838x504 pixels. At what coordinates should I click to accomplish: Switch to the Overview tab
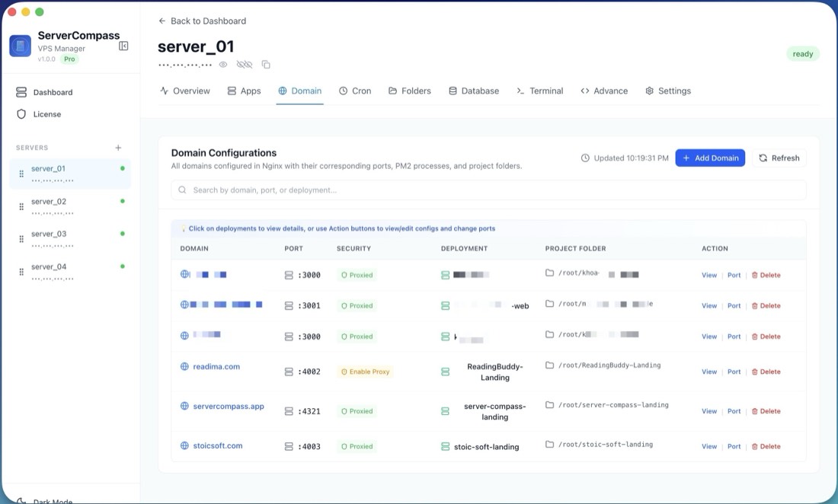coord(185,91)
